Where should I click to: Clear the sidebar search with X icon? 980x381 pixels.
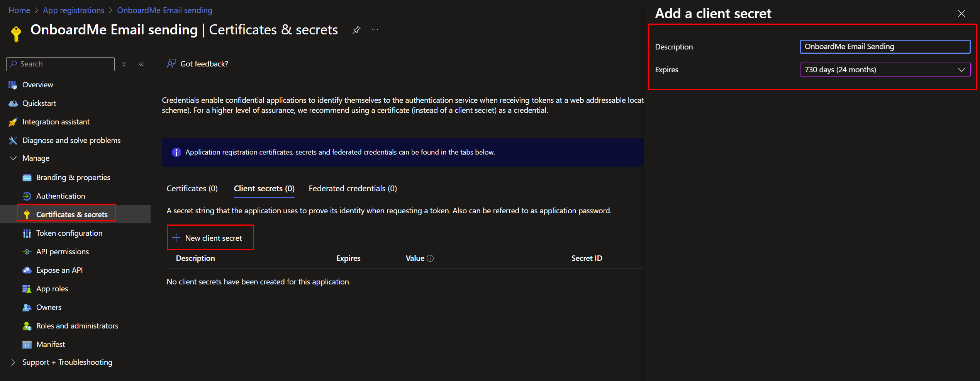[x=124, y=64]
